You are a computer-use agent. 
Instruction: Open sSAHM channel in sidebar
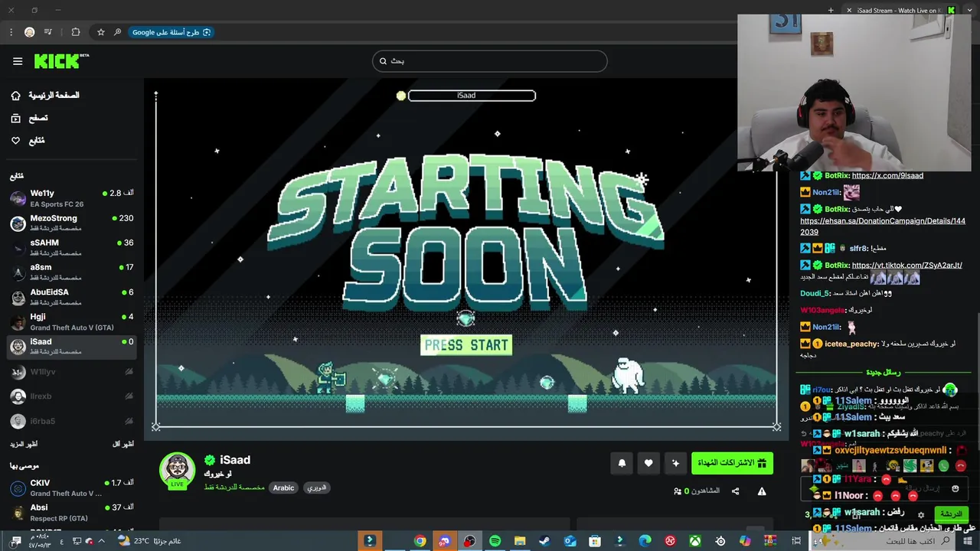coord(72,247)
